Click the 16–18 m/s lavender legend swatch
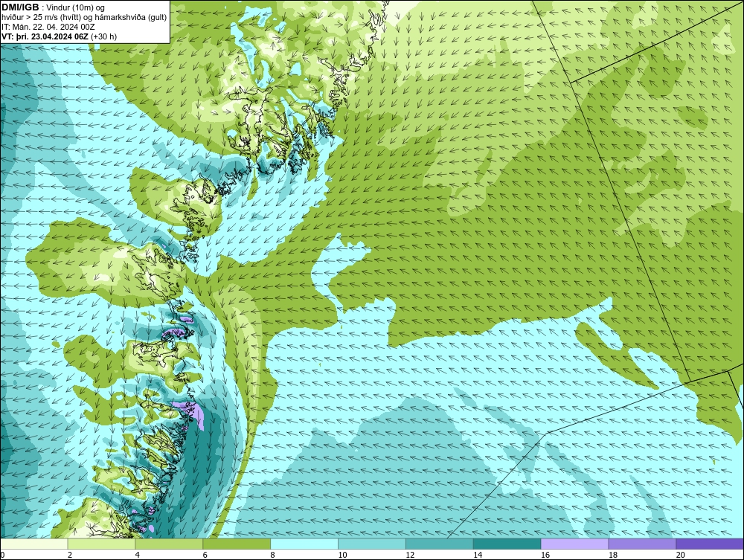This screenshot has width=744, height=560. (574, 544)
